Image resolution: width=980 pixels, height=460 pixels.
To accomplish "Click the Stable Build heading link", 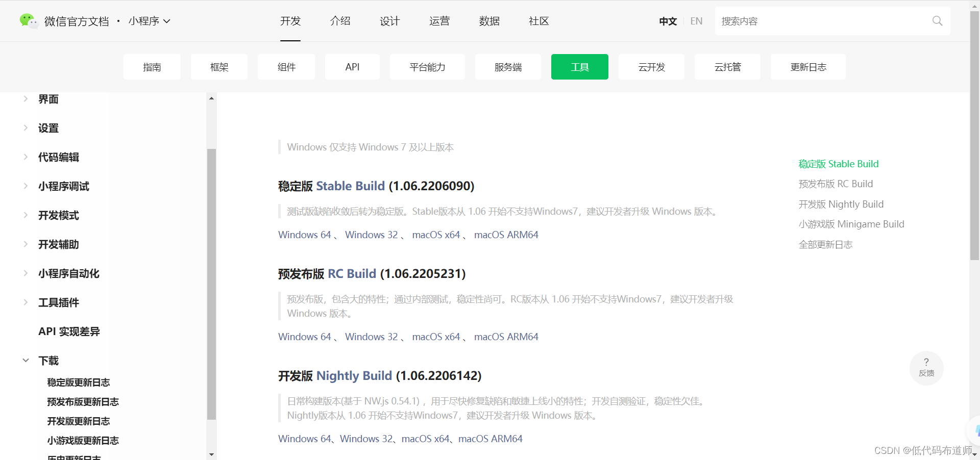I will [x=350, y=186].
